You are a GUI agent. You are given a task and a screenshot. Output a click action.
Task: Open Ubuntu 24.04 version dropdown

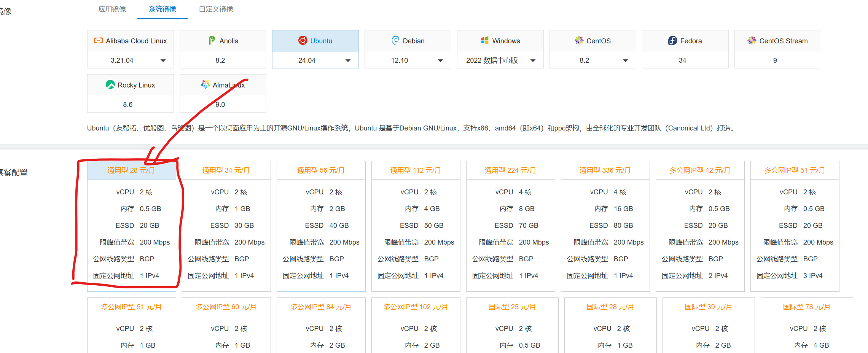[x=315, y=60]
